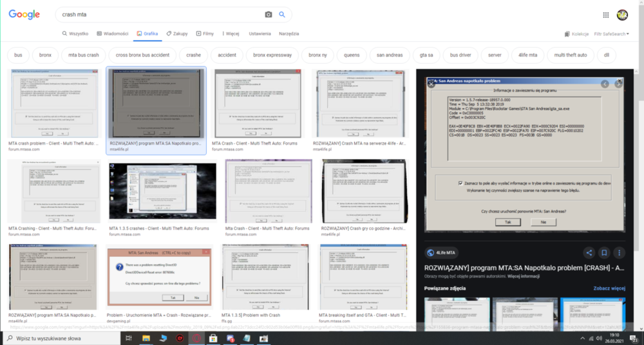Filter by cross bronx bus accident chip

tap(142, 55)
